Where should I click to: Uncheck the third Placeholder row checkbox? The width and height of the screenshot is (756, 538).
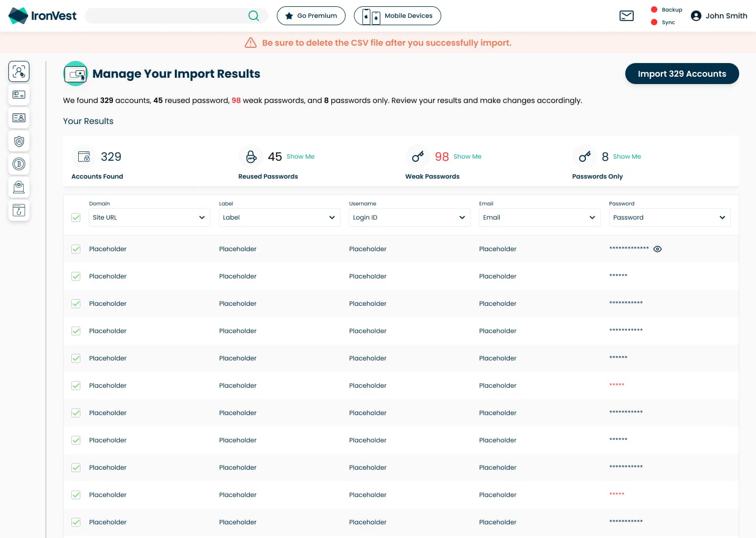(x=76, y=304)
